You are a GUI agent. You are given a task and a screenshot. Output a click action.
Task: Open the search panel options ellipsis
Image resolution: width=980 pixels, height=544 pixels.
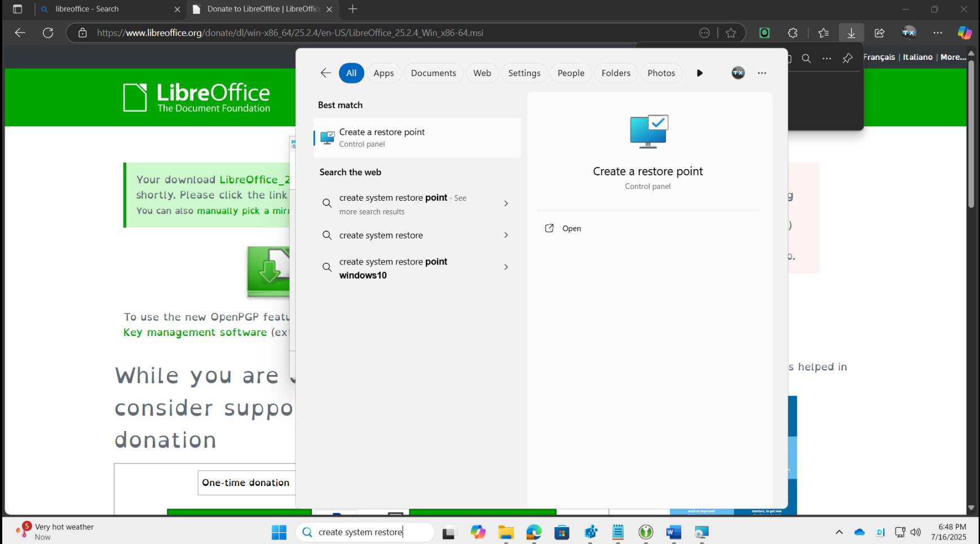click(x=762, y=73)
